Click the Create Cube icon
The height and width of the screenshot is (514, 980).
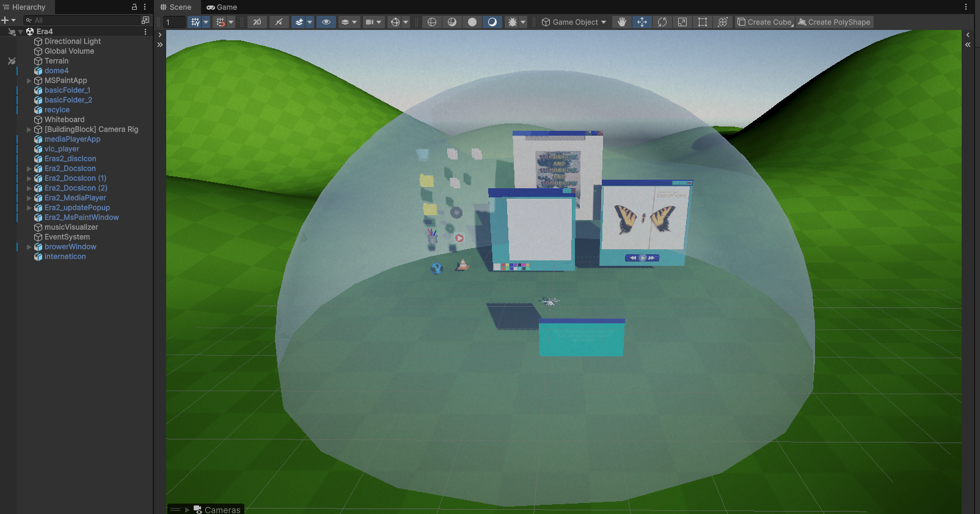[x=741, y=22]
